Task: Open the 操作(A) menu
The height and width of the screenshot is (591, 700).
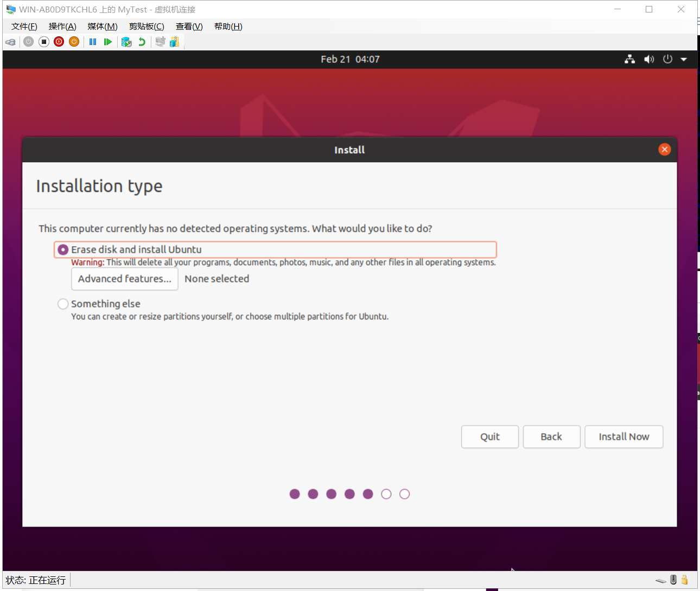Action: 62,27
